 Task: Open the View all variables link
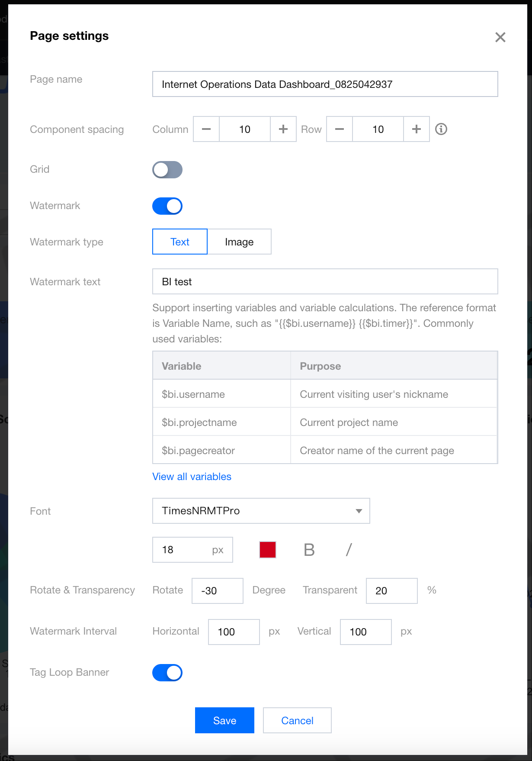point(192,477)
